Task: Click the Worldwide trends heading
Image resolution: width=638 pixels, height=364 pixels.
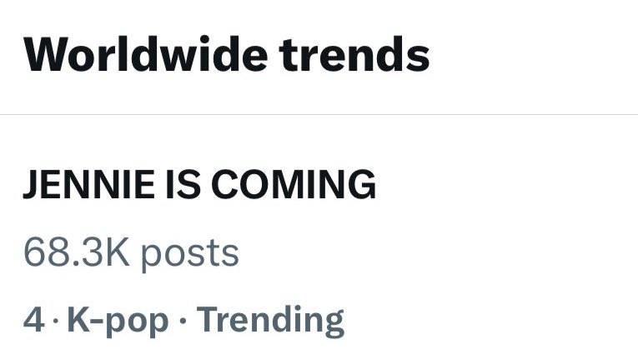Action: [x=227, y=55]
